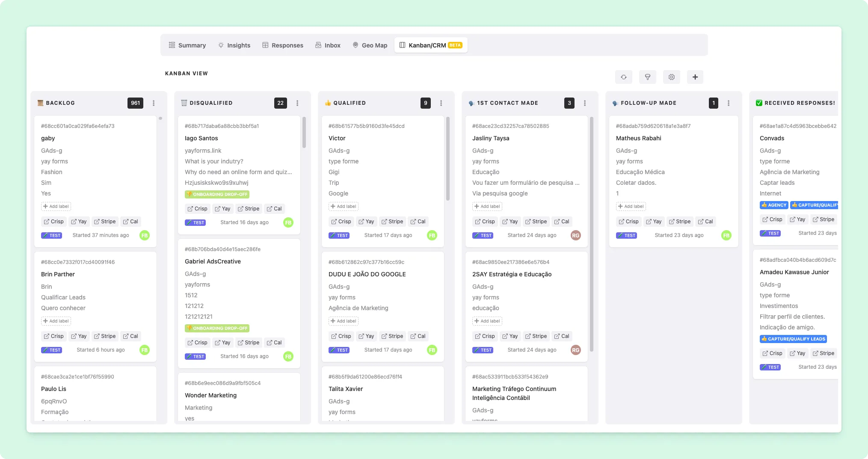Open the DISQUALIFIED column options menu
Screen dimensions: 868x459
click(297, 103)
